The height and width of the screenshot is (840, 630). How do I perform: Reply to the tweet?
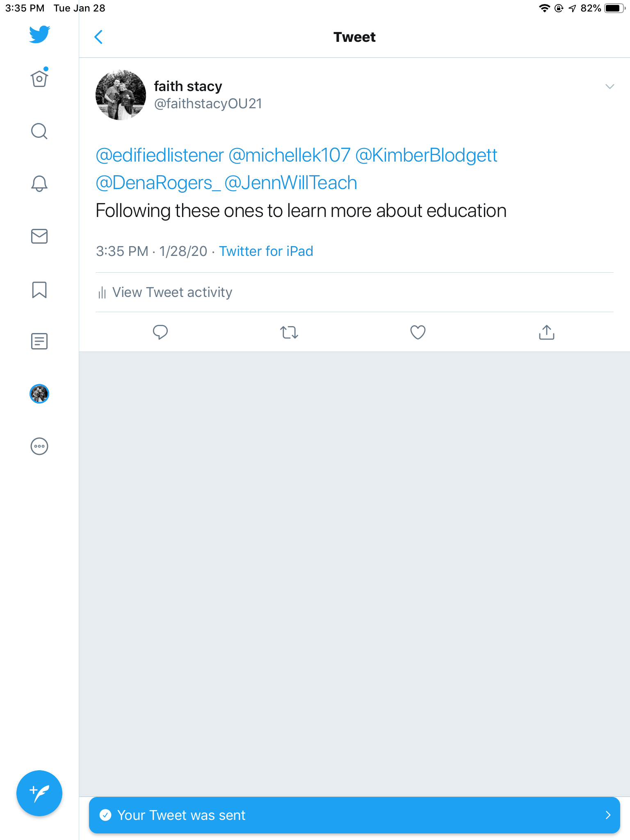pyautogui.click(x=160, y=332)
